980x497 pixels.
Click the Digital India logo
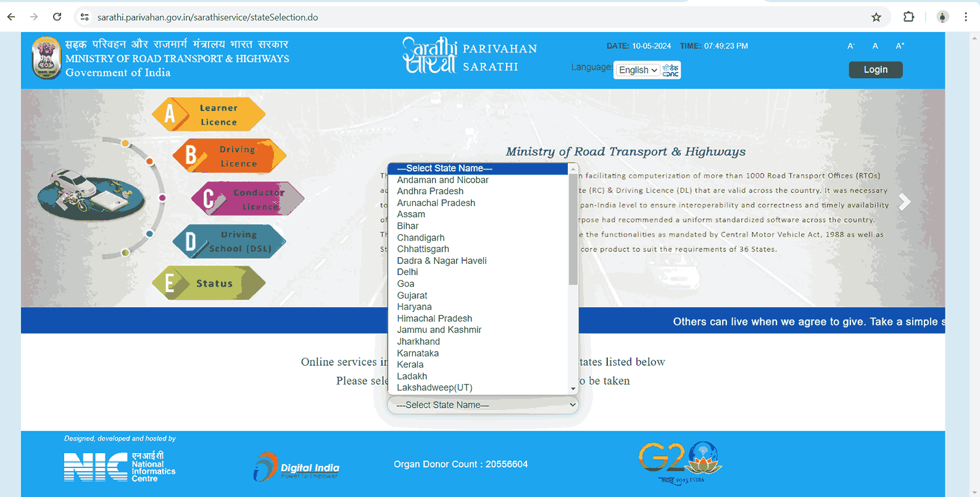pyautogui.click(x=296, y=467)
